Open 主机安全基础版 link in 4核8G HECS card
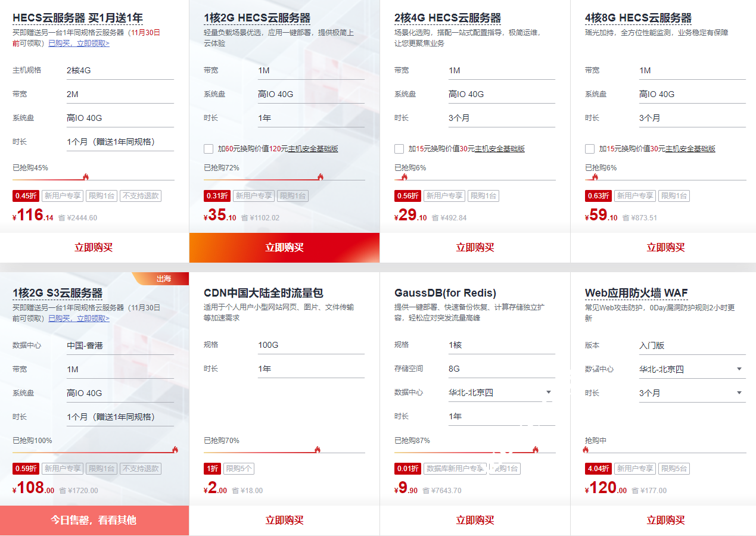 pos(690,149)
